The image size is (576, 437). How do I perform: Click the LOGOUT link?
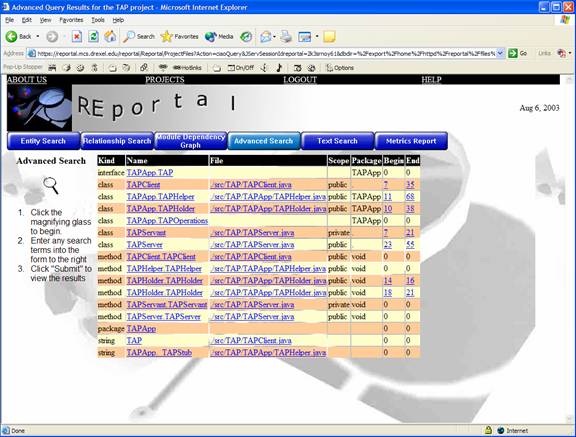pyautogui.click(x=300, y=80)
